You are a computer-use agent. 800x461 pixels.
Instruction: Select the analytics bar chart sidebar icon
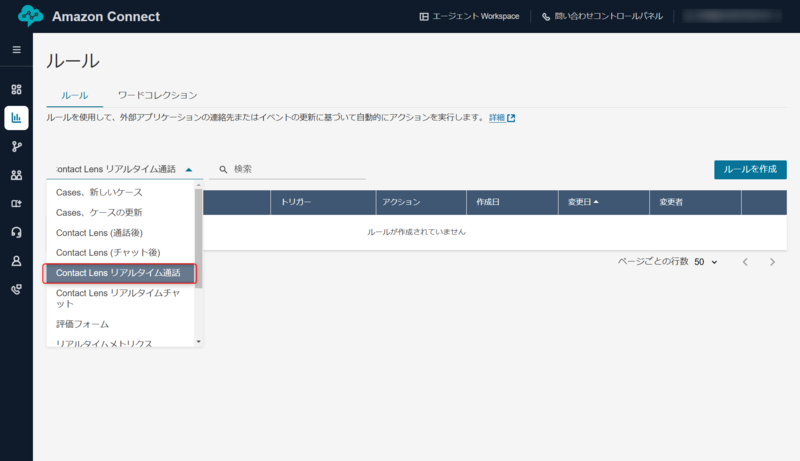pyautogui.click(x=16, y=118)
